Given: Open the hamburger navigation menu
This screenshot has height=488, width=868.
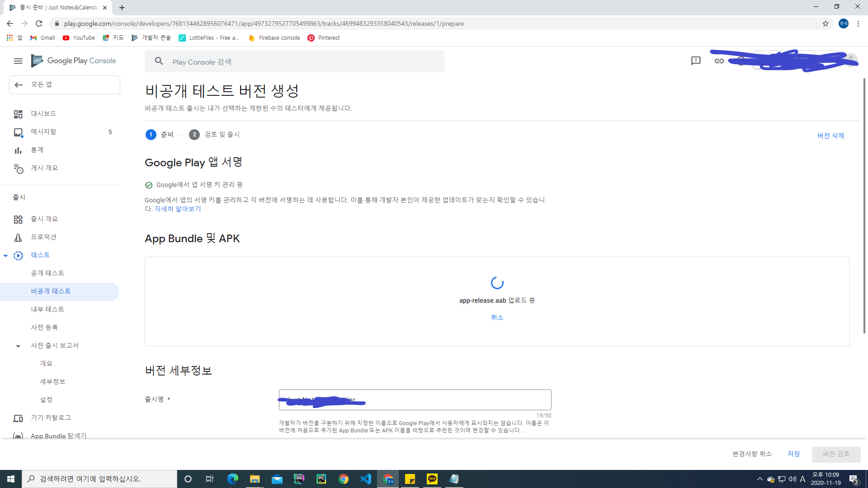Looking at the screenshot, I should point(18,61).
